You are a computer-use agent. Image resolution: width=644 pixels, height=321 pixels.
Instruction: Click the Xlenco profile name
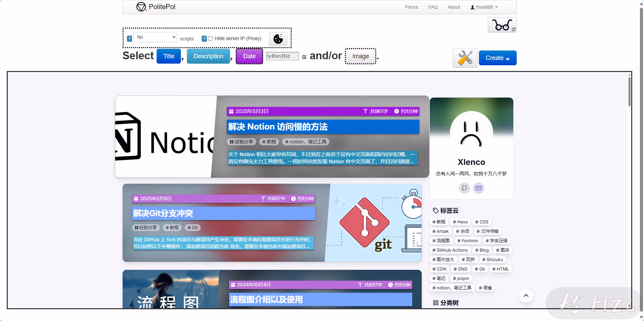coord(471,162)
